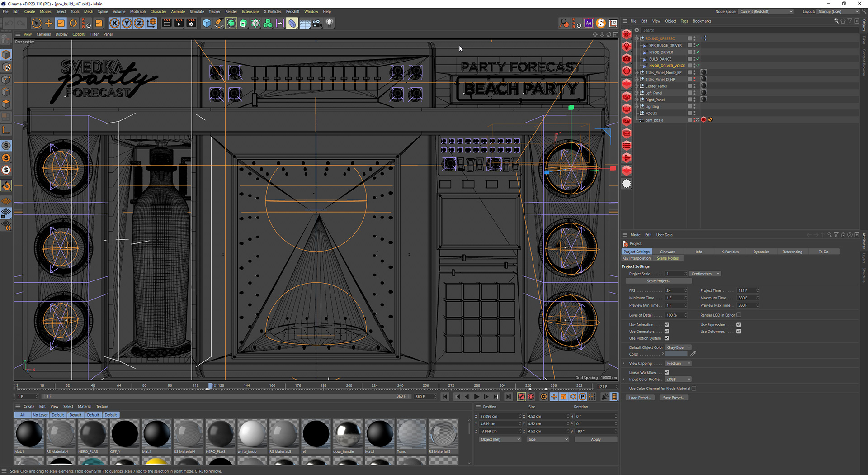Open the Centimeters unit dropdown
Viewport: 868px width, 475px height.
[x=705, y=274]
